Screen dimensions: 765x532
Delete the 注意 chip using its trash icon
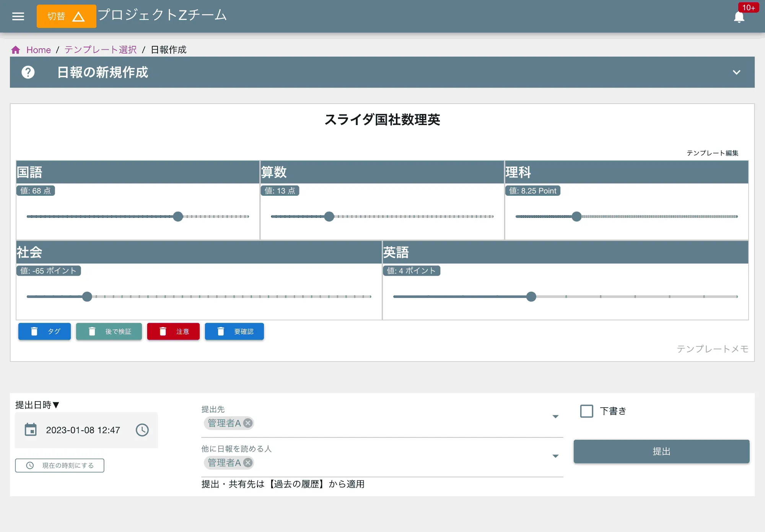click(x=163, y=331)
